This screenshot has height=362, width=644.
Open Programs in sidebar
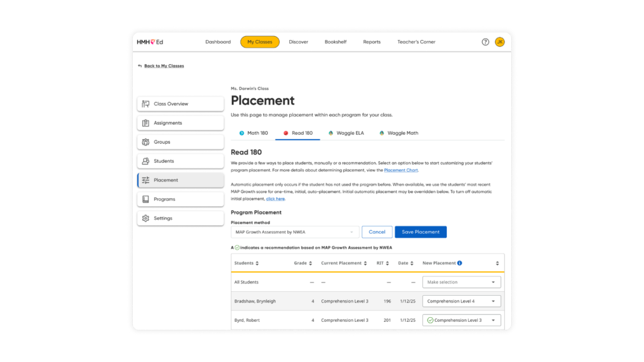pos(181,200)
